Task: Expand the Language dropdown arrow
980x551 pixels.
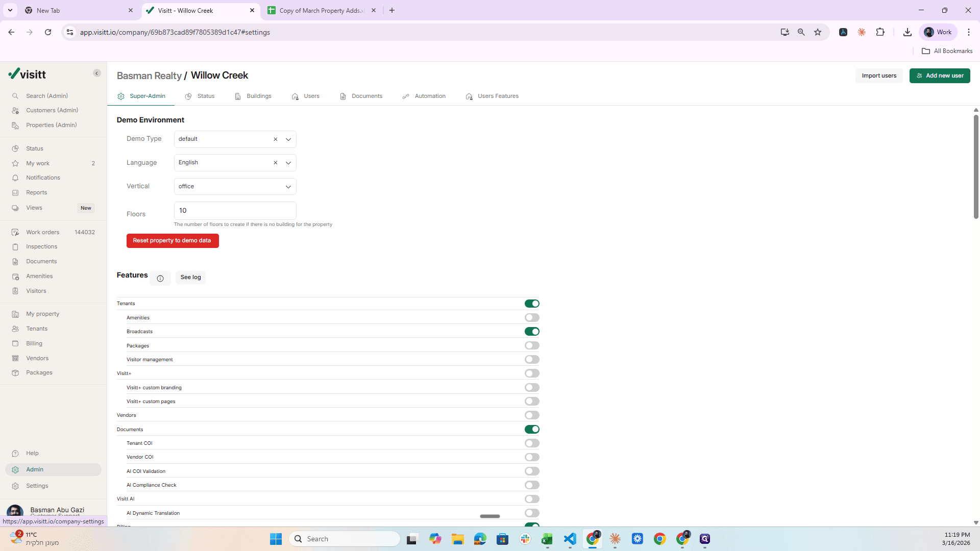Action: (288, 163)
